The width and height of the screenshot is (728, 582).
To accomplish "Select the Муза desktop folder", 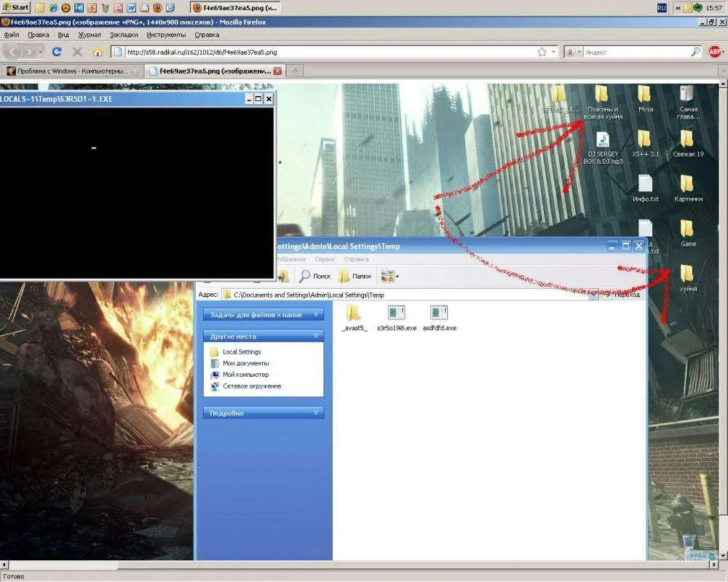I will 645,99.
